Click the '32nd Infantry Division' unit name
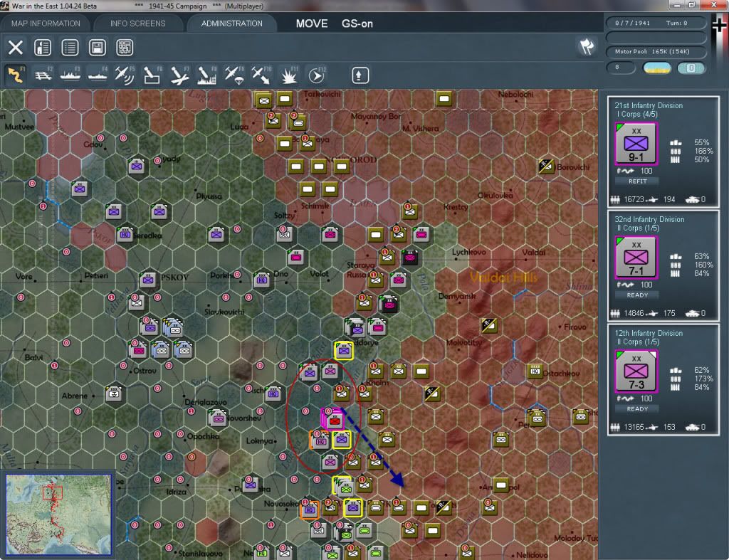 [x=649, y=219]
